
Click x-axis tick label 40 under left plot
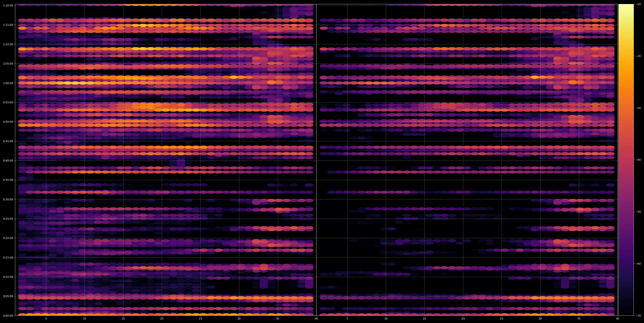(316, 319)
